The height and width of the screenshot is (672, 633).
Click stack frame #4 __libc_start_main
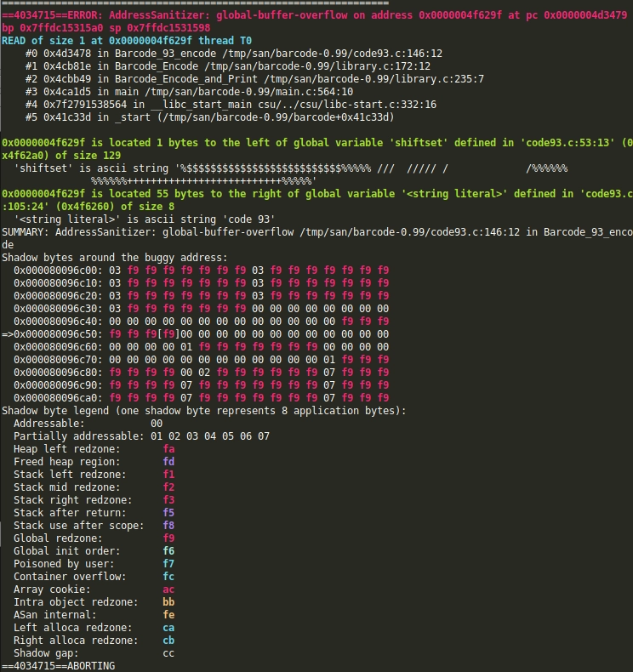coord(231,105)
